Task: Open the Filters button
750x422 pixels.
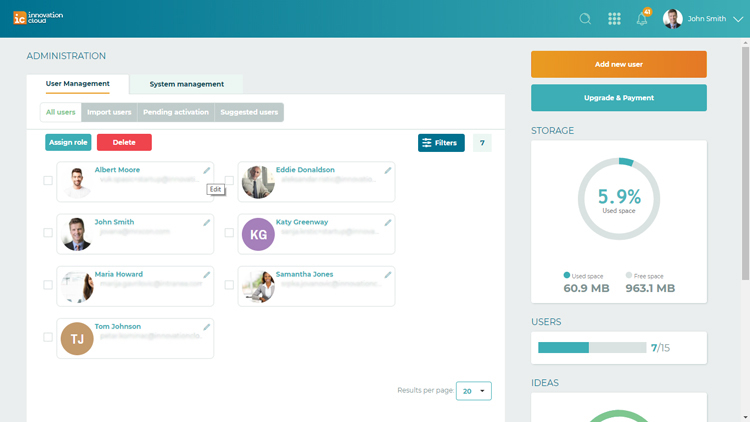Action: click(x=441, y=143)
